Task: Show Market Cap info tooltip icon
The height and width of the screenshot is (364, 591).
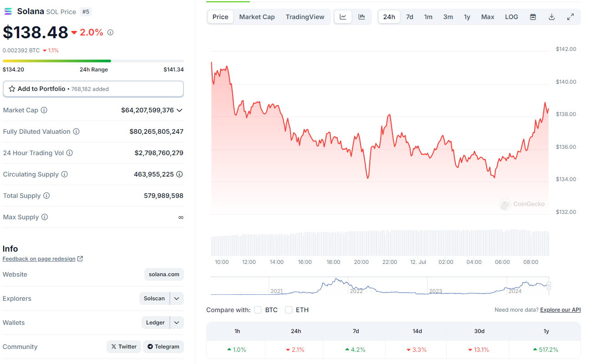Action: pyautogui.click(x=44, y=110)
